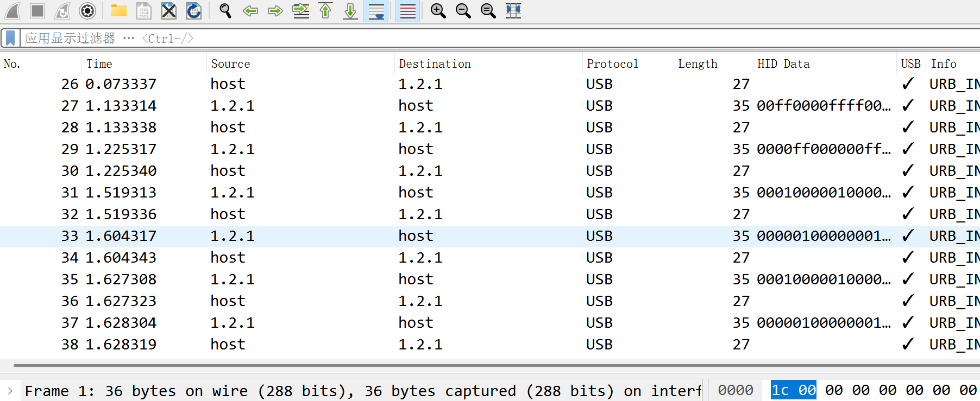The height and width of the screenshot is (401, 980).
Task: Close the current capture file
Action: click(x=169, y=10)
